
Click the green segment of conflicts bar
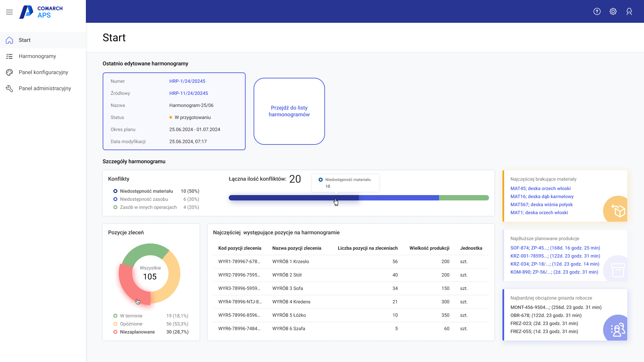coord(464,198)
